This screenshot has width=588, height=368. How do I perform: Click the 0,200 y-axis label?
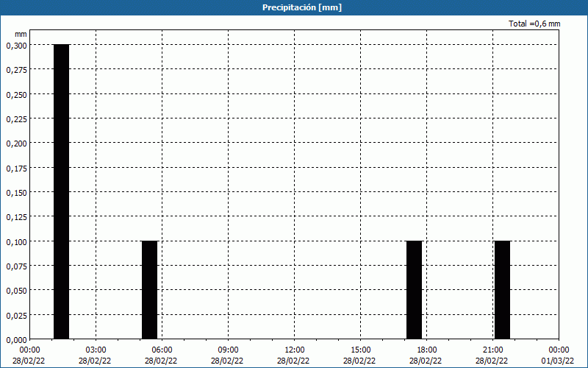click(16, 144)
